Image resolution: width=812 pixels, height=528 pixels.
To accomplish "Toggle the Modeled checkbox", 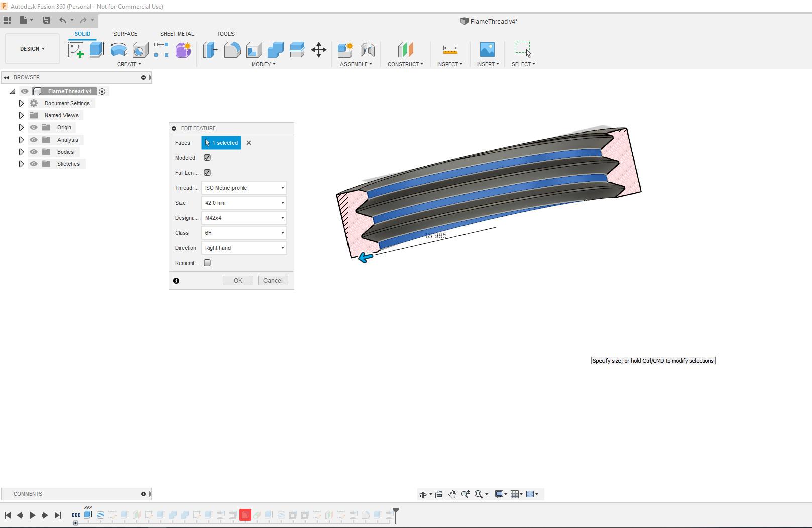I will [x=207, y=158].
